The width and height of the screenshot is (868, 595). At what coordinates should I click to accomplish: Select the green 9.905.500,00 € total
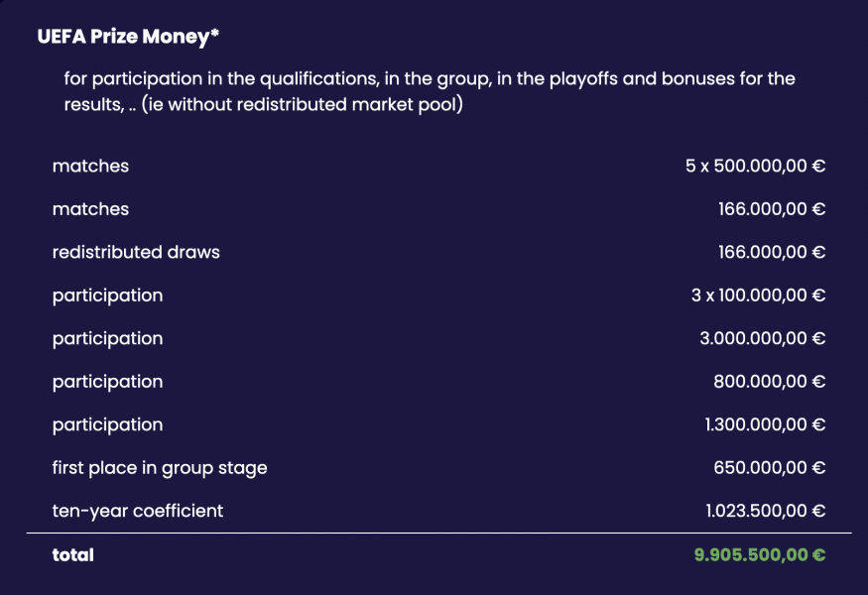760,554
